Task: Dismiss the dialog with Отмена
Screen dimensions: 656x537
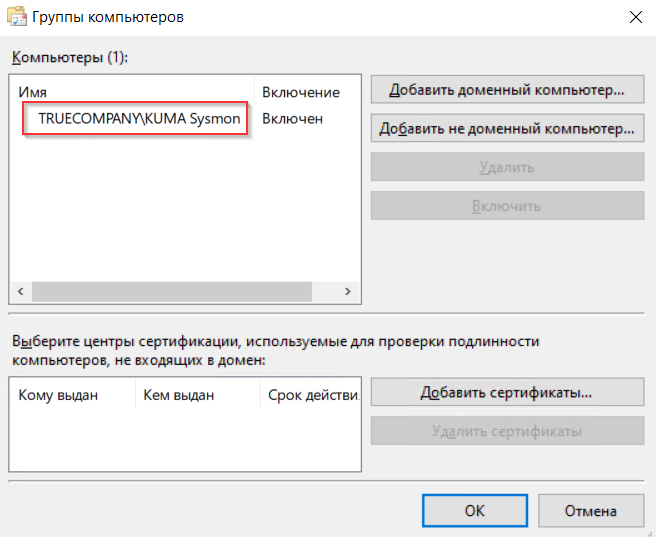Action: 590,510
